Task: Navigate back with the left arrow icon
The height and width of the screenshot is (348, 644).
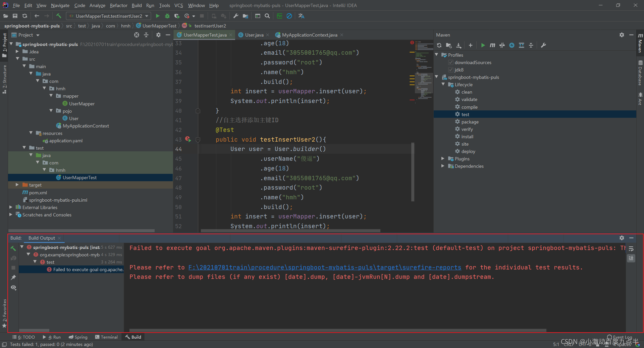Action: (x=37, y=16)
